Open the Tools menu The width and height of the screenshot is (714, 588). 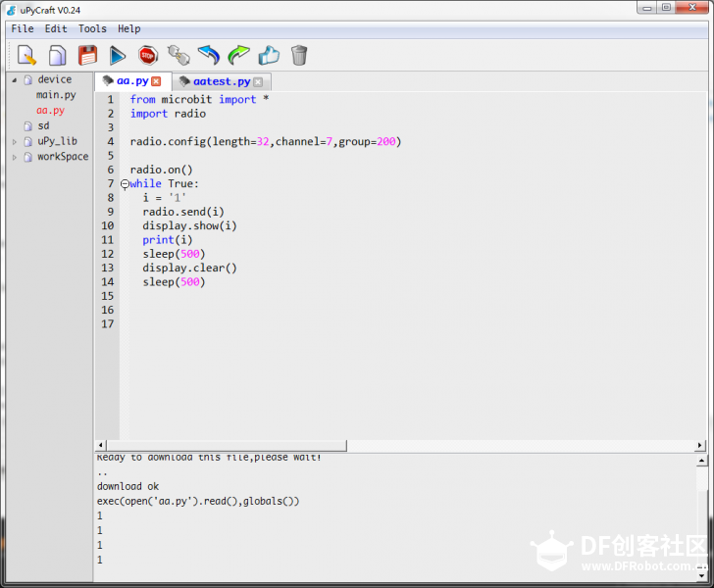pyautogui.click(x=92, y=28)
